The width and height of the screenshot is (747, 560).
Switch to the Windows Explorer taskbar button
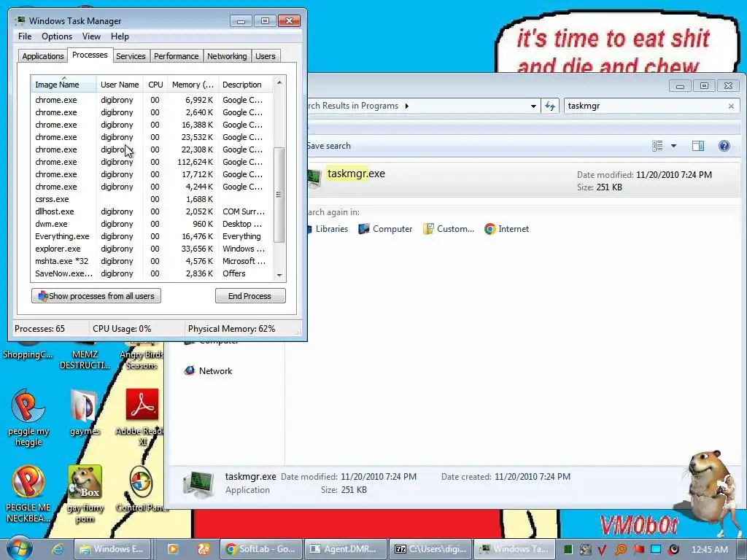(x=113, y=549)
